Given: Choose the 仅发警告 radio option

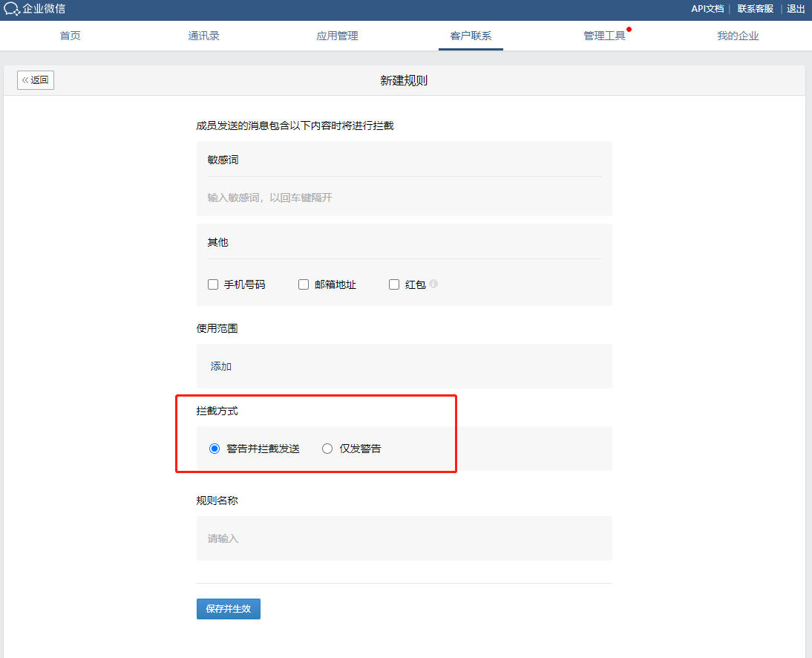Looking at the screenshot, I should pyautogui.click(x=327, y=449).
